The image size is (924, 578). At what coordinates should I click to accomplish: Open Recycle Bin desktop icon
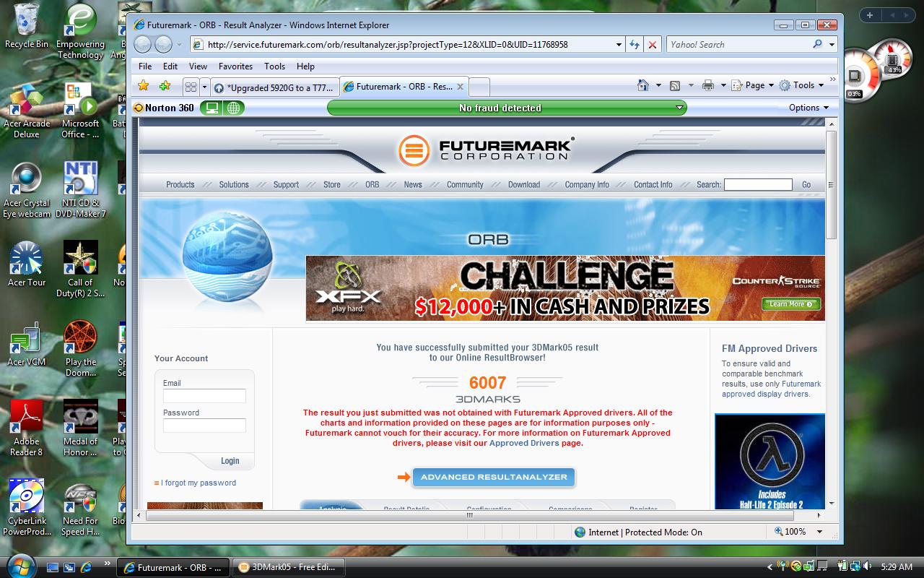click(x=27, y=26)
